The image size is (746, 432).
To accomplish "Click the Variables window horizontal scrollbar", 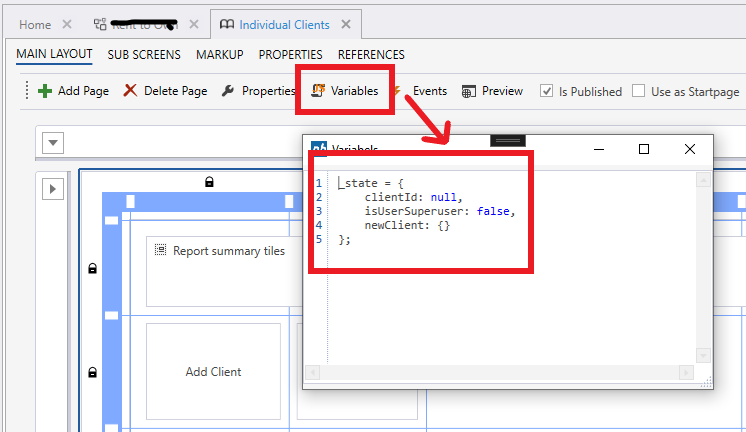I will (507, 372).
